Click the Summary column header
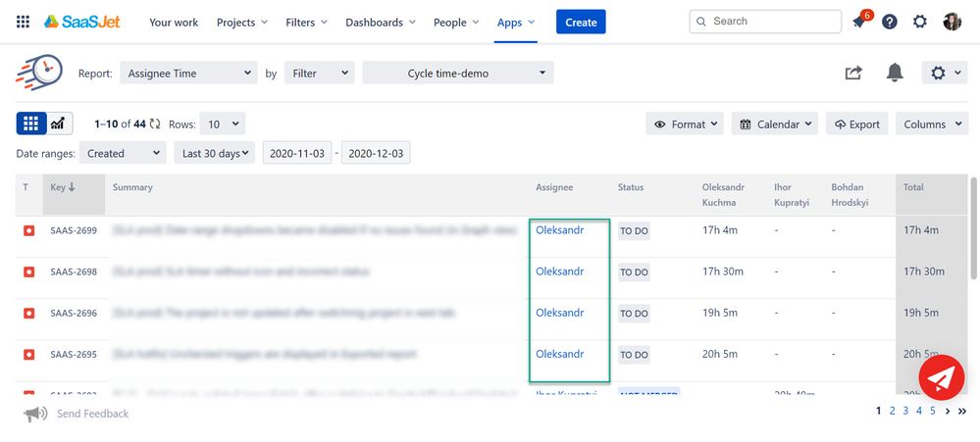The image size is (980, 442). (x=132, y=187)
